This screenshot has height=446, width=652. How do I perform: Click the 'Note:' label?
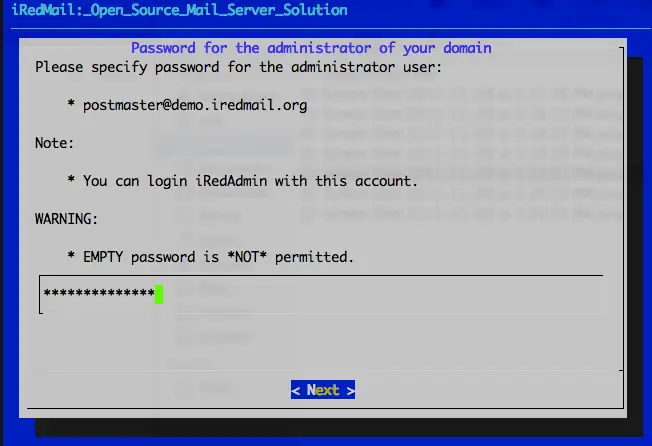[54, 143]
